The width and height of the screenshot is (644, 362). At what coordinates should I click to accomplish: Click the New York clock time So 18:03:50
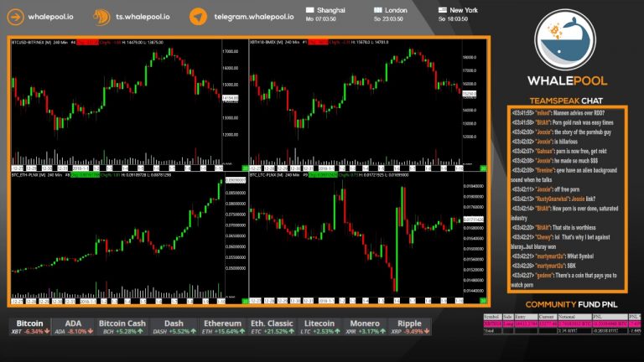tap(453, 19)
